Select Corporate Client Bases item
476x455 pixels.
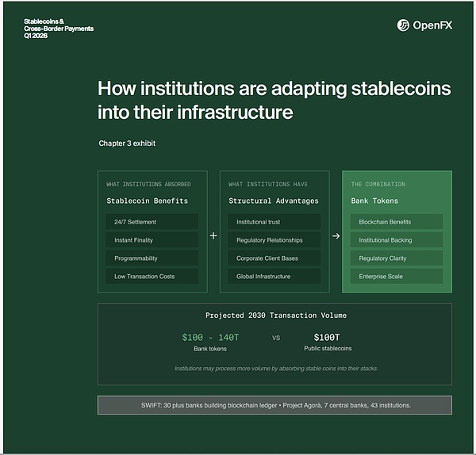274,258
